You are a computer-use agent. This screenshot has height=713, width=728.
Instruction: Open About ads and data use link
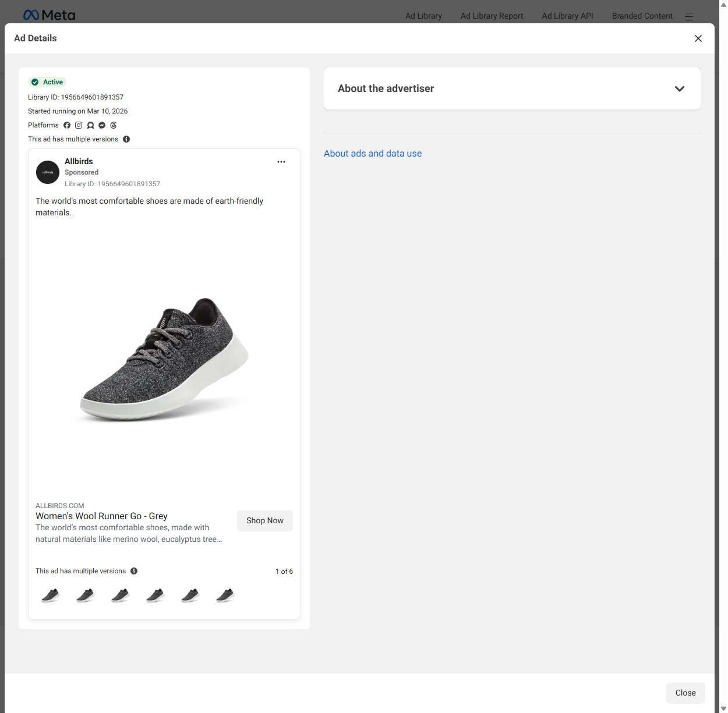click(373, 154)
